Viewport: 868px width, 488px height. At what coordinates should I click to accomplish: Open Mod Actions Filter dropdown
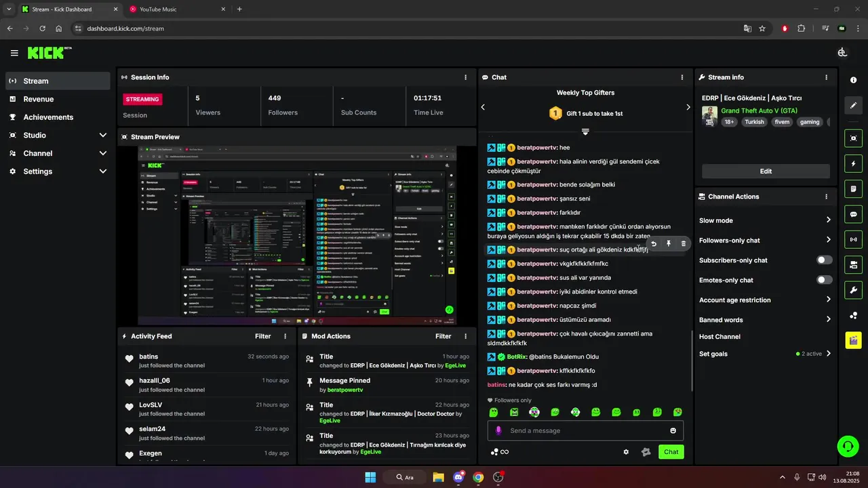443,336
